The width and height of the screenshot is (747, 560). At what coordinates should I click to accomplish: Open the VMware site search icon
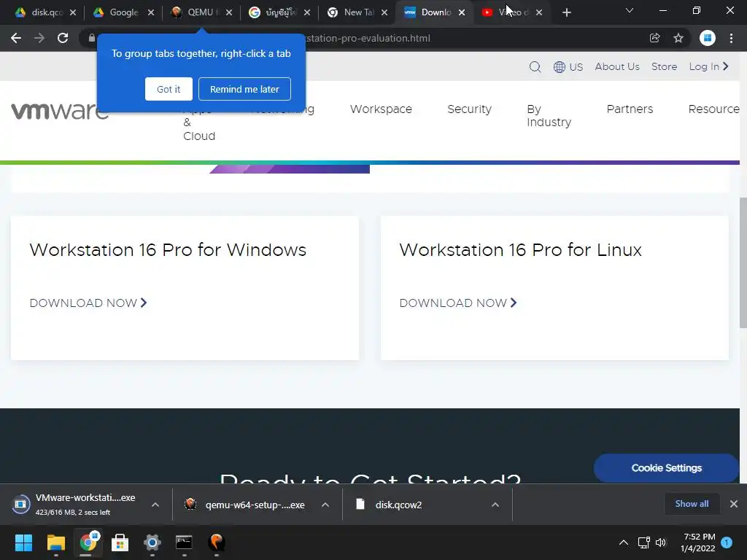[535, 66]
